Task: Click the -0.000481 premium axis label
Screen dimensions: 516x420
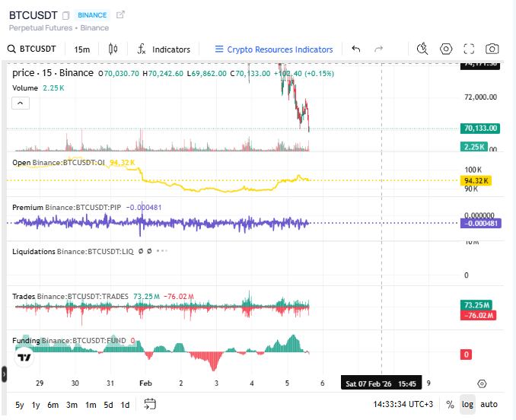Action: point(481,224)
